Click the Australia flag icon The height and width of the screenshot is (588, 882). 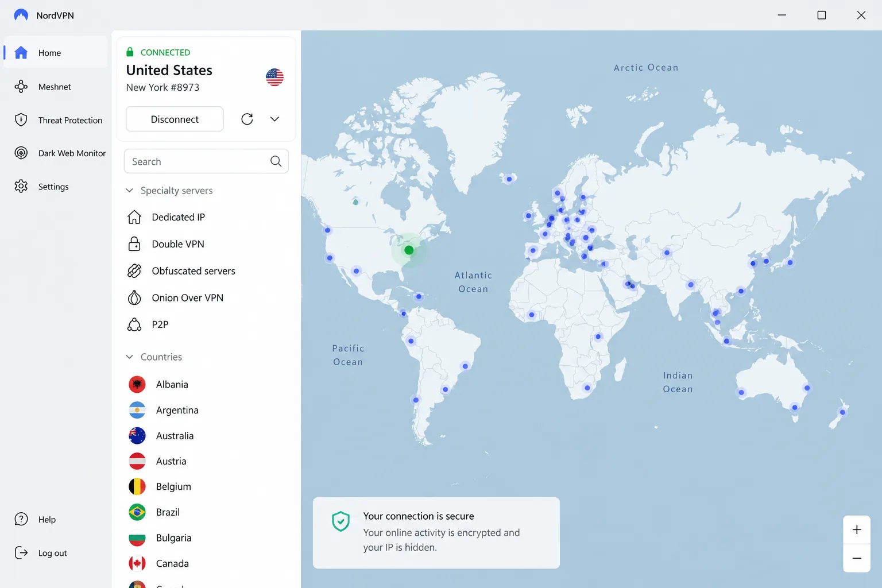(x=137, y=436)
